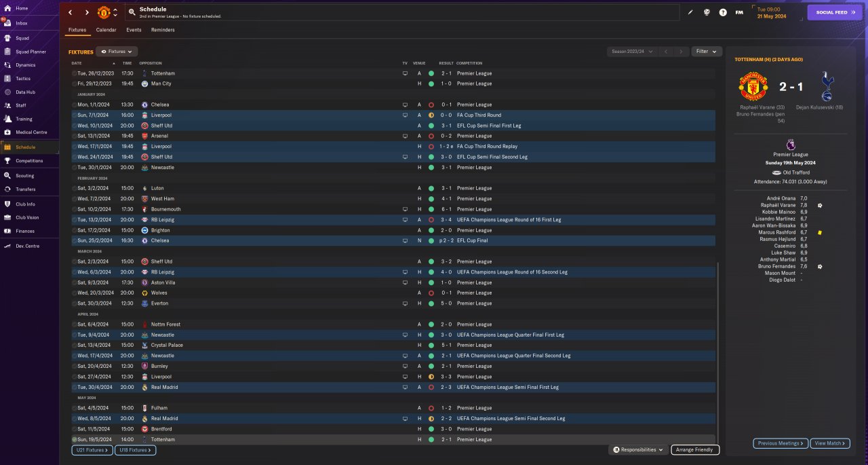Open the Dynamics sidebar icon
This screenshot has height=465, width=868.
pyautogui.click(x=7, y=65)
